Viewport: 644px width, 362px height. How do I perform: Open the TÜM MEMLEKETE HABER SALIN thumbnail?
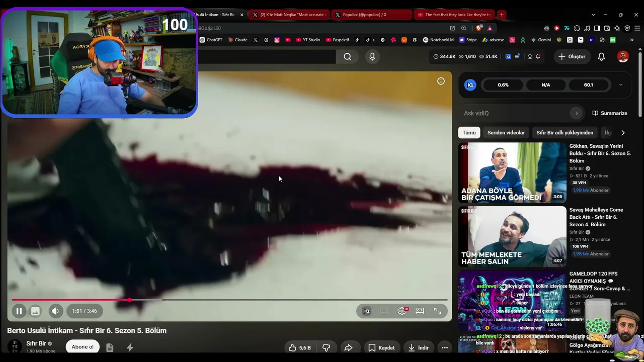[512, 236]
